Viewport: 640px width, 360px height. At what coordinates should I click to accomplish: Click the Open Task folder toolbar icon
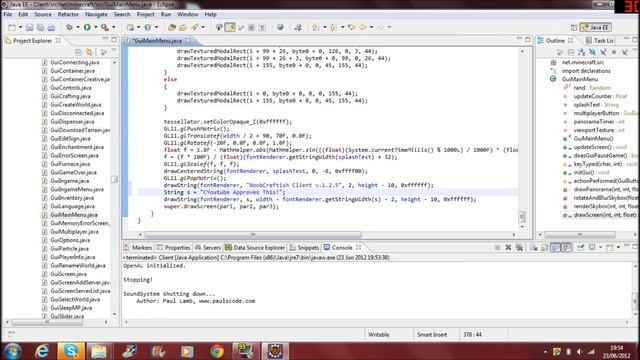point(183,27)
